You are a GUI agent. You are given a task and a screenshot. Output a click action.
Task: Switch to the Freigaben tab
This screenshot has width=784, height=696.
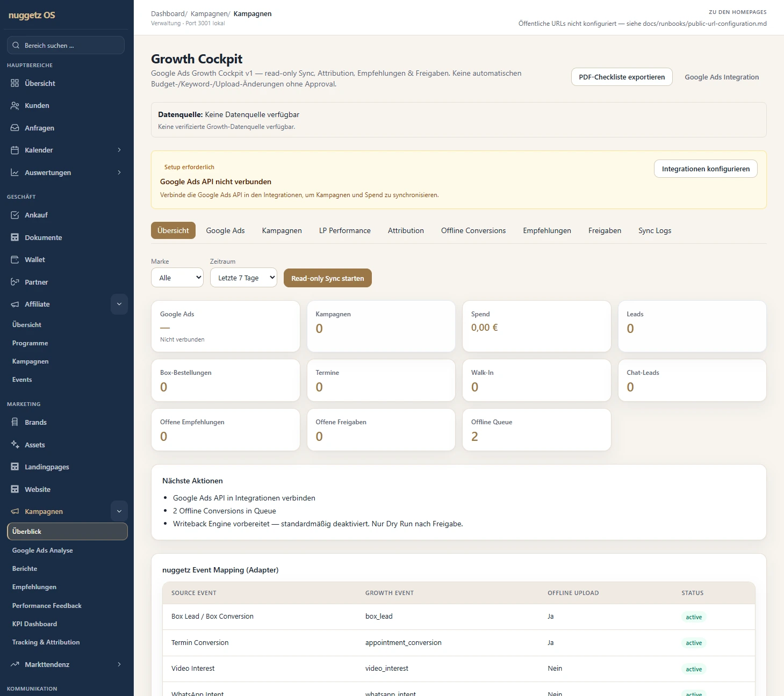coord(605,230)
